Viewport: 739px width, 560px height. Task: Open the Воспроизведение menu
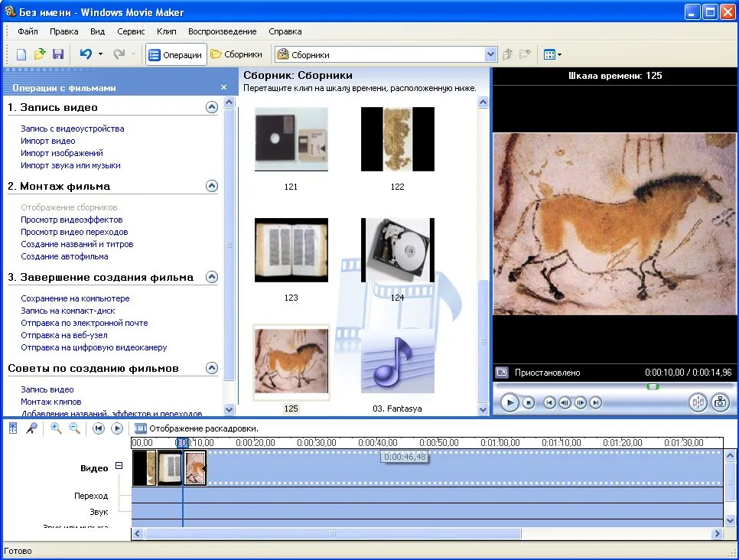pos(223,31)
